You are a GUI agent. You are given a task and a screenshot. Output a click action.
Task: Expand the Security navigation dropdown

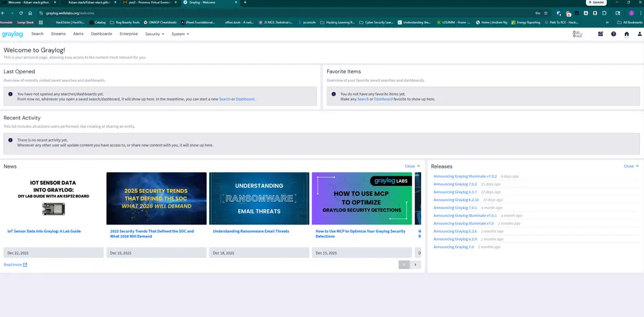click(155, 34)
